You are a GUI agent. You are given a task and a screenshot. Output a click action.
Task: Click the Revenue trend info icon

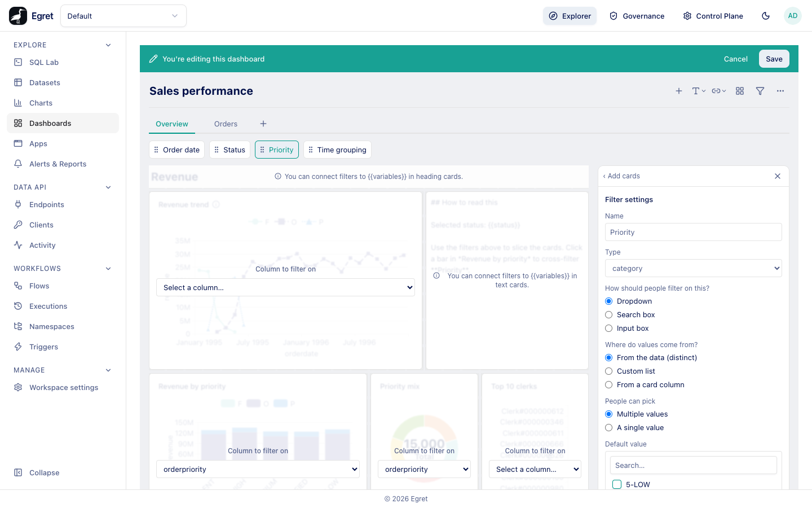tap(216, 204)
